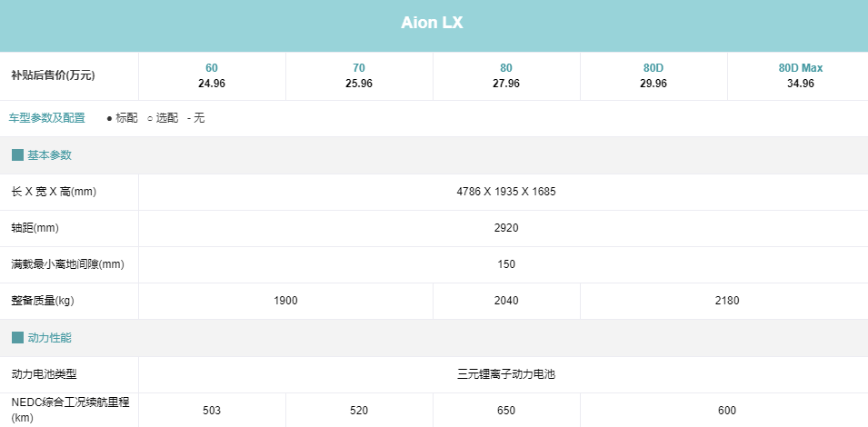Click the 34.96 price value

click(801, 84)
